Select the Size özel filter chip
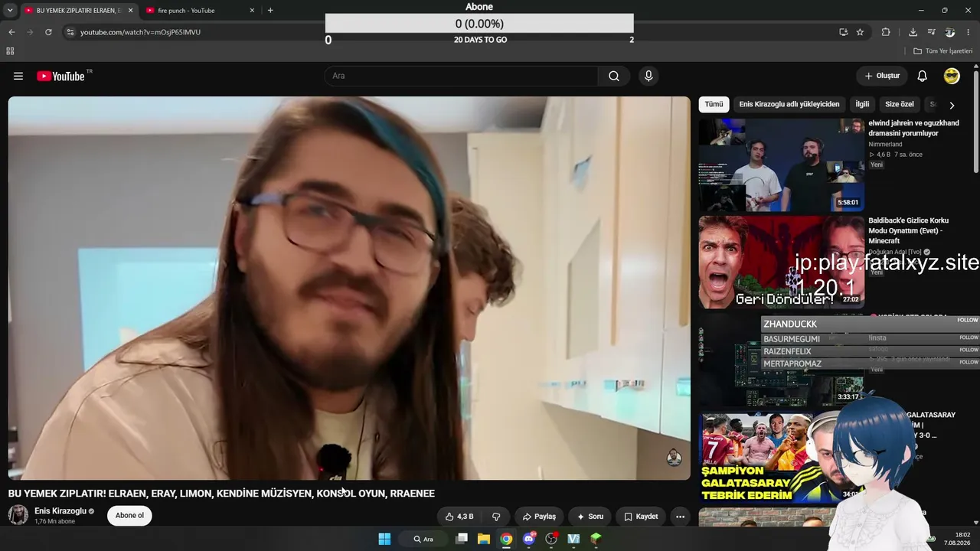The image size is (980, 551). [900, 104]
